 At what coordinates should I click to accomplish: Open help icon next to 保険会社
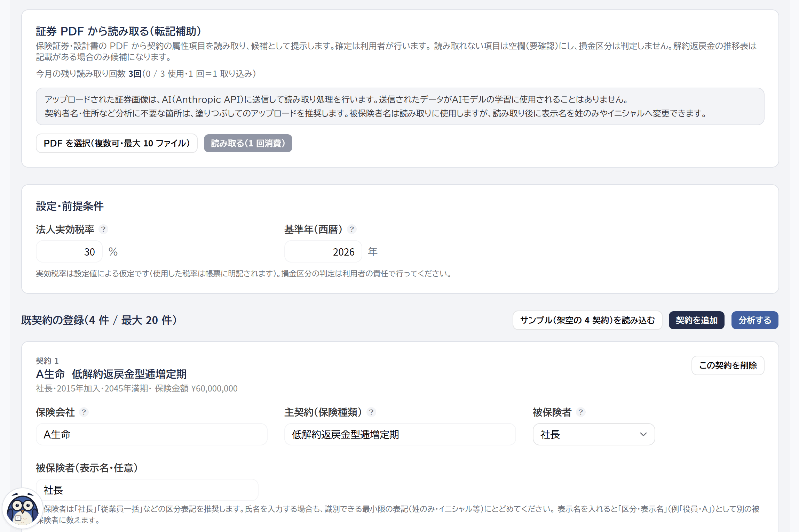click(84, 412)
